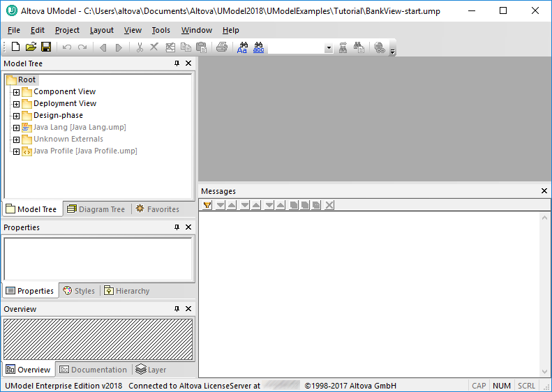552x392 pixels.
Task: Toggle pin on Model Tree panel
Action: pyautogui.click(x=177, y=63)
